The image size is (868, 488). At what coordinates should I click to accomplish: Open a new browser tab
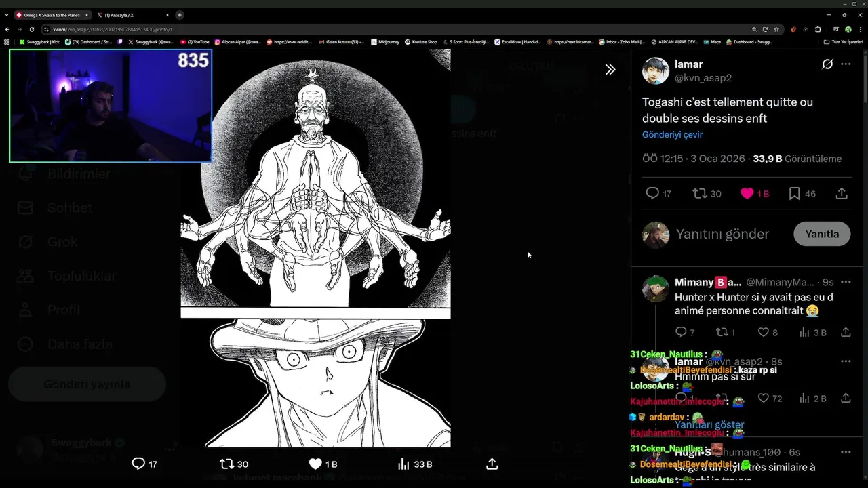point(180,15)
